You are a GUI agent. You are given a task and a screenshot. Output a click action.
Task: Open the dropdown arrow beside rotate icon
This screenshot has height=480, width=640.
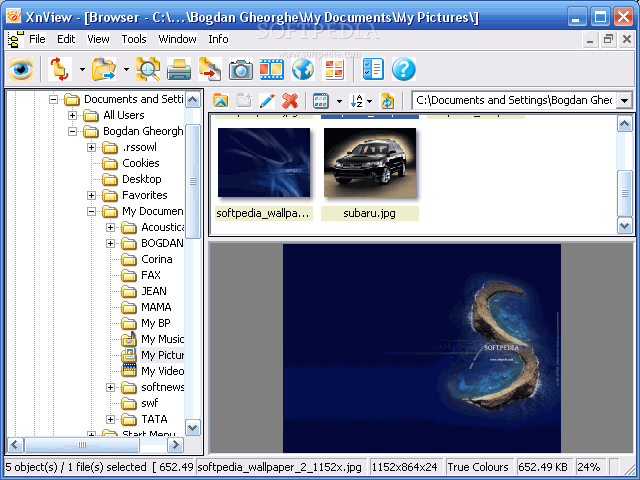tap(82, 69)
